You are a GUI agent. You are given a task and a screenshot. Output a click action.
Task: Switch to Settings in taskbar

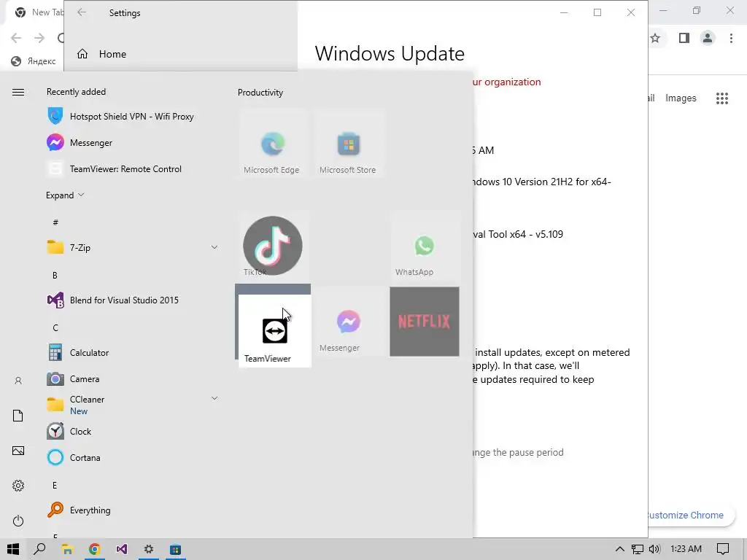[x=149, y=549]
